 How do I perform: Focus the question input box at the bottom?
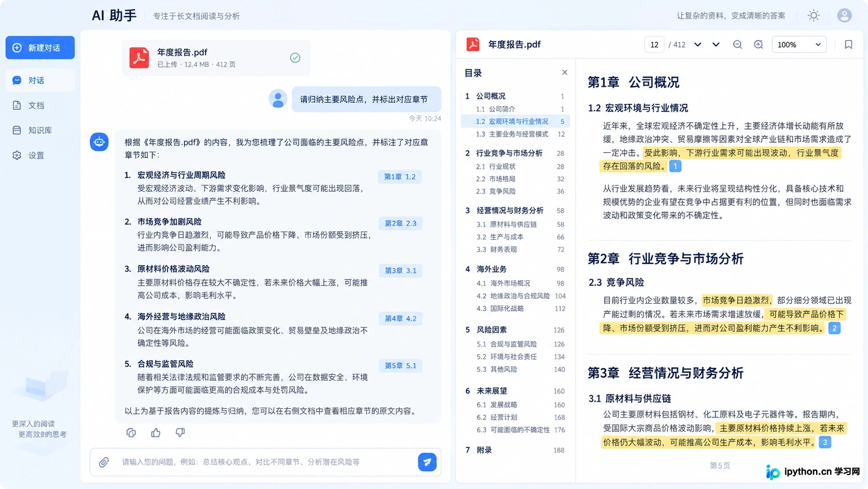coord(265,462)
